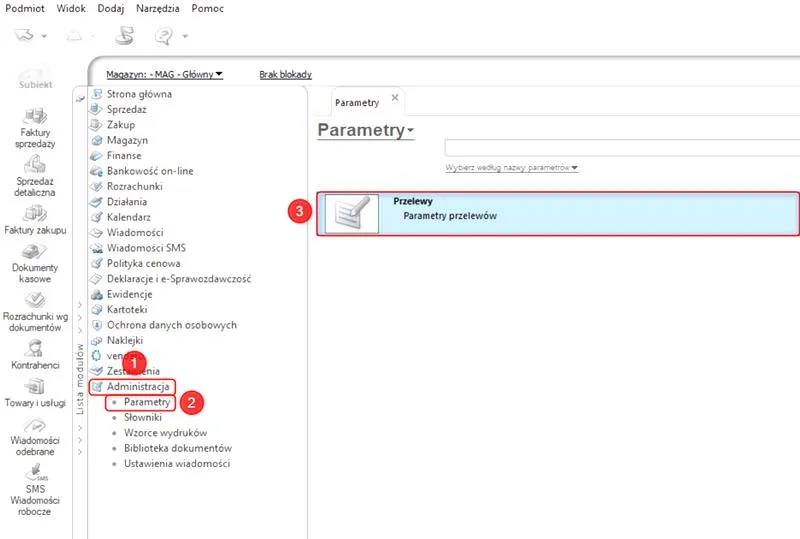This screenshot has height=539, width=800.
Task: Open the Podmiot menu
Action: coord(24,8)
